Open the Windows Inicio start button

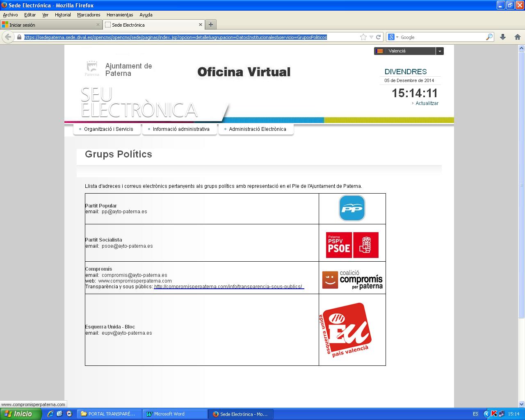(21, 414)
